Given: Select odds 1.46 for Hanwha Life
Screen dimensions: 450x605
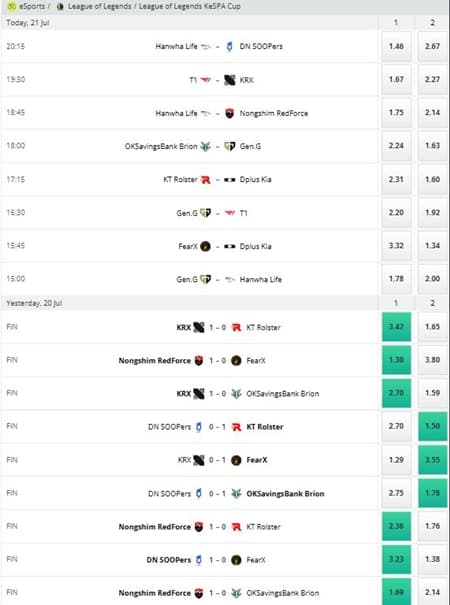Looking at the screenshot, I should (396, 46).
